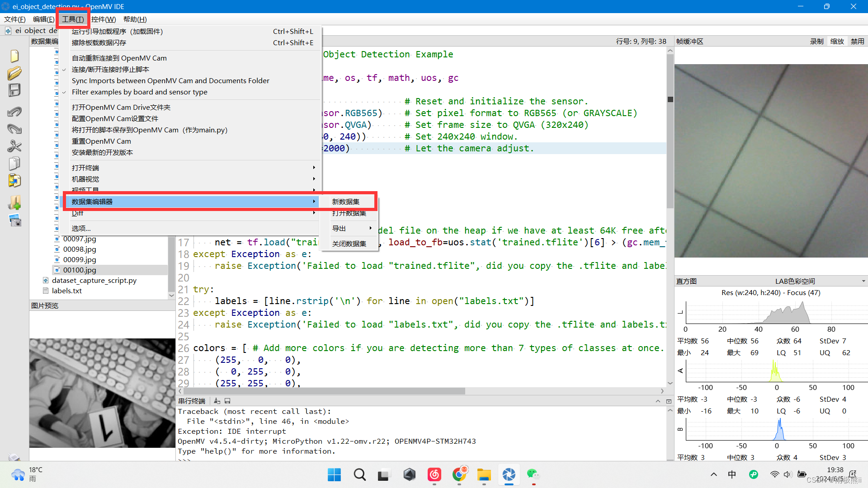The width and height of the screenshot is (868, 488).
Task: Click the Undo arrow icon
Action: pos(14,112)
